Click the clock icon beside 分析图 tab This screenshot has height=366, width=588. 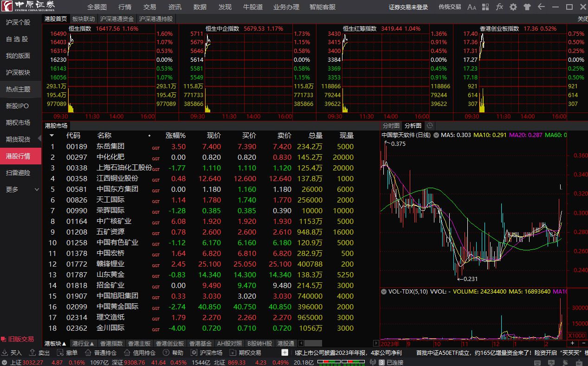430,125
